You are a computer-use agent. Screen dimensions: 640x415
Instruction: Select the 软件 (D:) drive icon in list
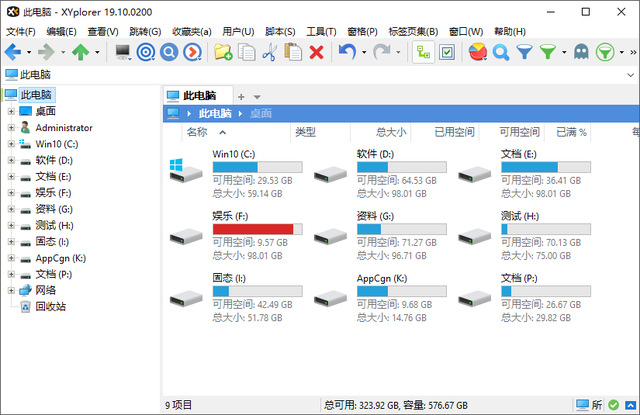click(330, 174)
